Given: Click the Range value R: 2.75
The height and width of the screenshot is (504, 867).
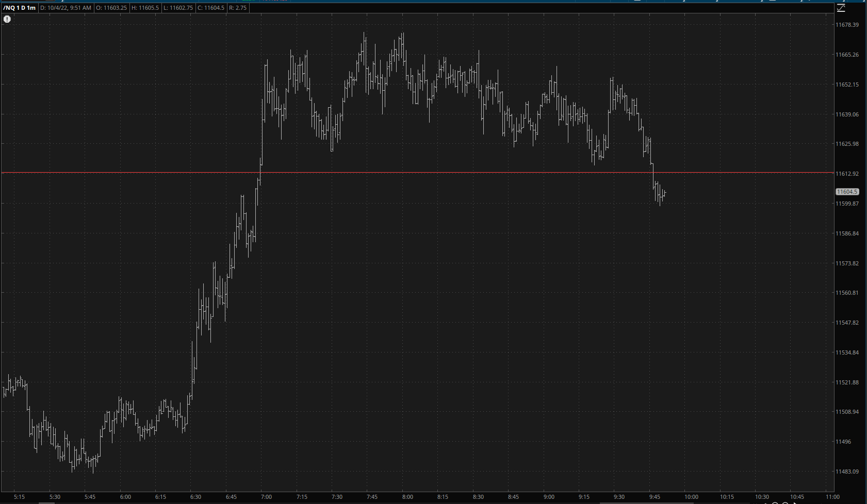Looking at the screenshot, I should pos(238,8).
